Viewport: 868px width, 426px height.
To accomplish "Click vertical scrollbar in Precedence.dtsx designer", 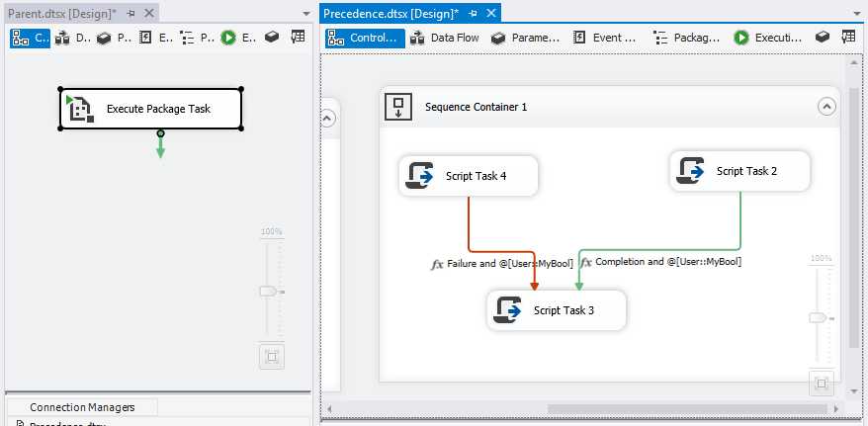I will [855, 217].
